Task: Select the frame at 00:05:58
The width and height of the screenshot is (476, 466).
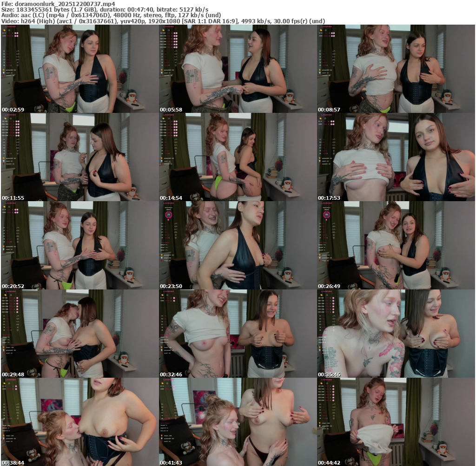Action: (238, 69)
